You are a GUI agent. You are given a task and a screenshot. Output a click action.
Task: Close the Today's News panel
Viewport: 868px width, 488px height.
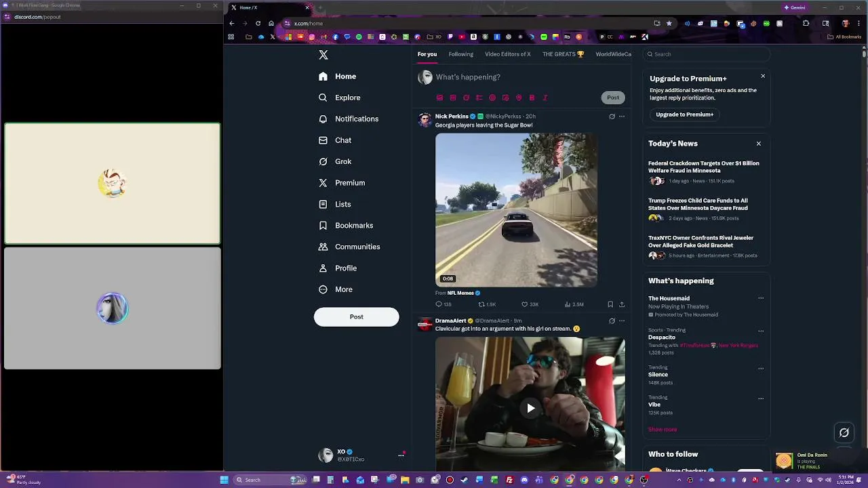759,144
